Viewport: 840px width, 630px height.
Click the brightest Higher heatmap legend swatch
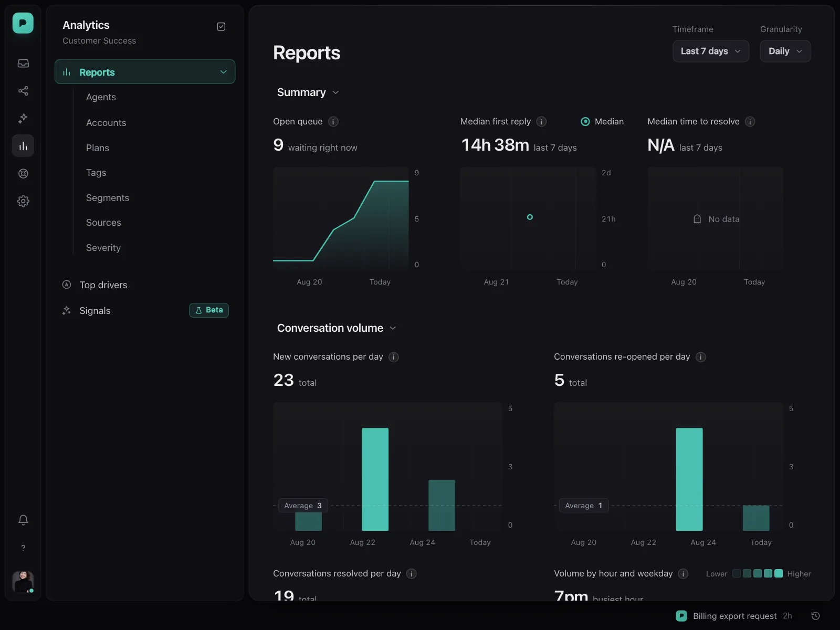779,574
